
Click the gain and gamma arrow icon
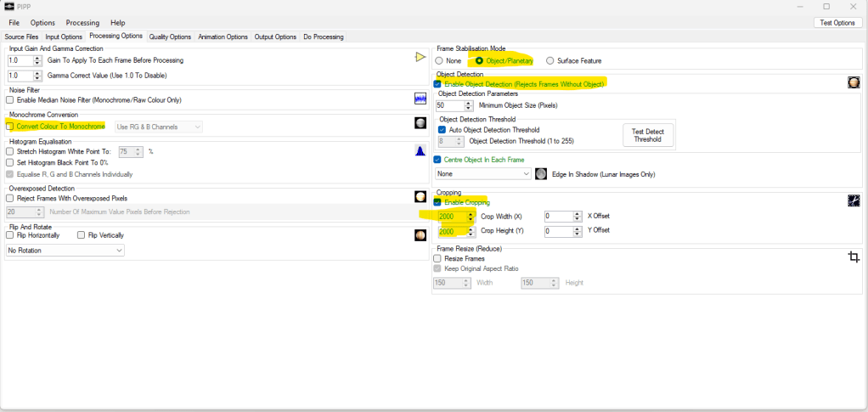point(420,58)
